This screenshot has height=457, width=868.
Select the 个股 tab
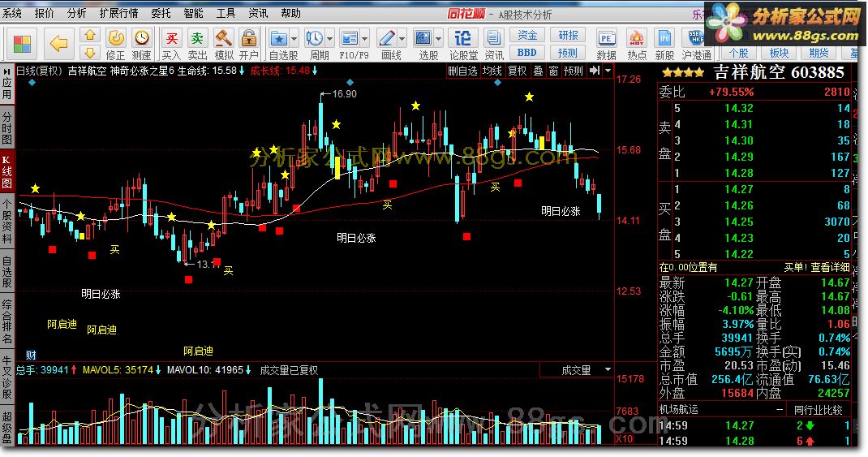(738, 54)
